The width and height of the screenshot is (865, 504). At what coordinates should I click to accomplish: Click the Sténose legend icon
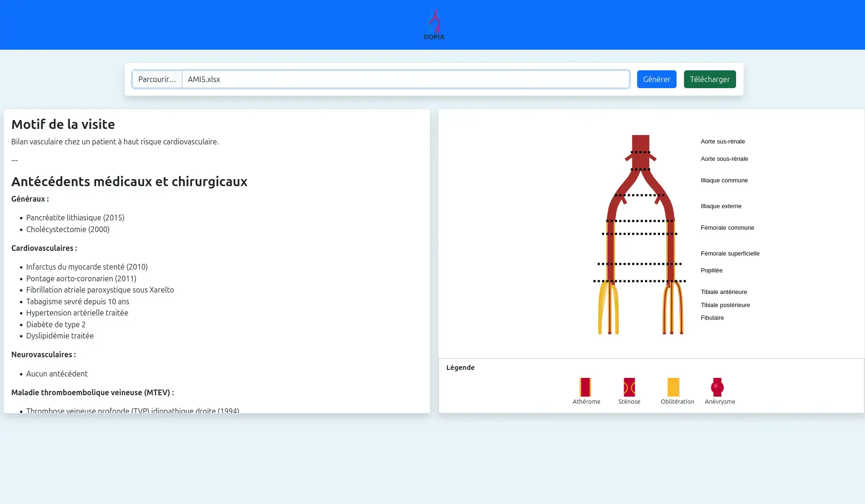point(629,387)
